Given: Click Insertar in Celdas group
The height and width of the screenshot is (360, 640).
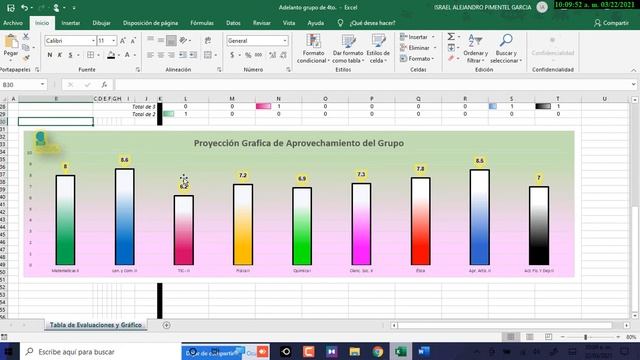Looking at the screenshot, I should click(418, 37).
